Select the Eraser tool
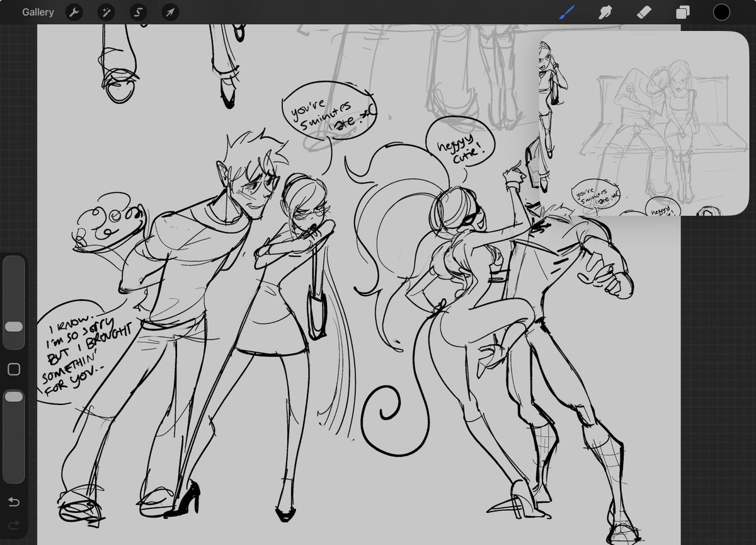 [644, 12]
